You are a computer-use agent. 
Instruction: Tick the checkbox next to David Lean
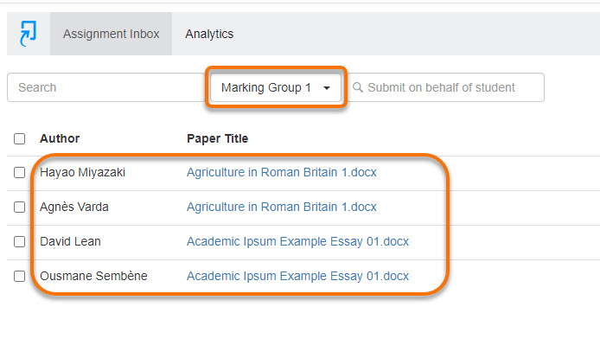click(20, 241)
